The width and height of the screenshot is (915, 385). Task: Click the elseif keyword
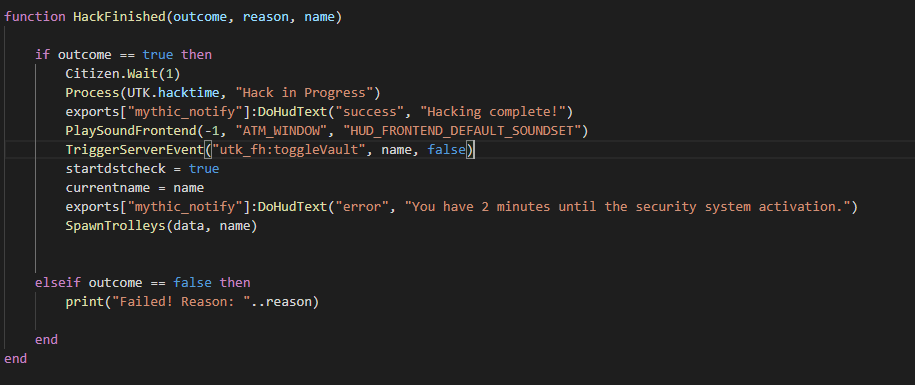tap(58, 283)
